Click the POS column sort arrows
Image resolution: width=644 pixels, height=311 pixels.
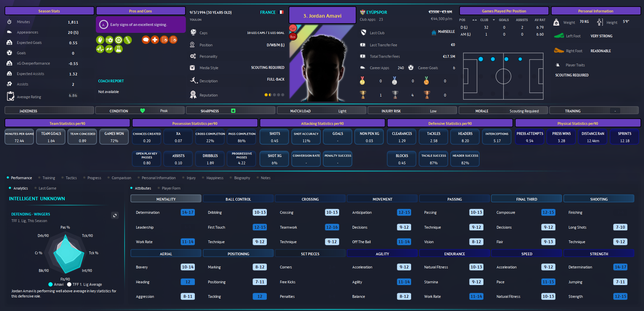[x=474, y=20]
